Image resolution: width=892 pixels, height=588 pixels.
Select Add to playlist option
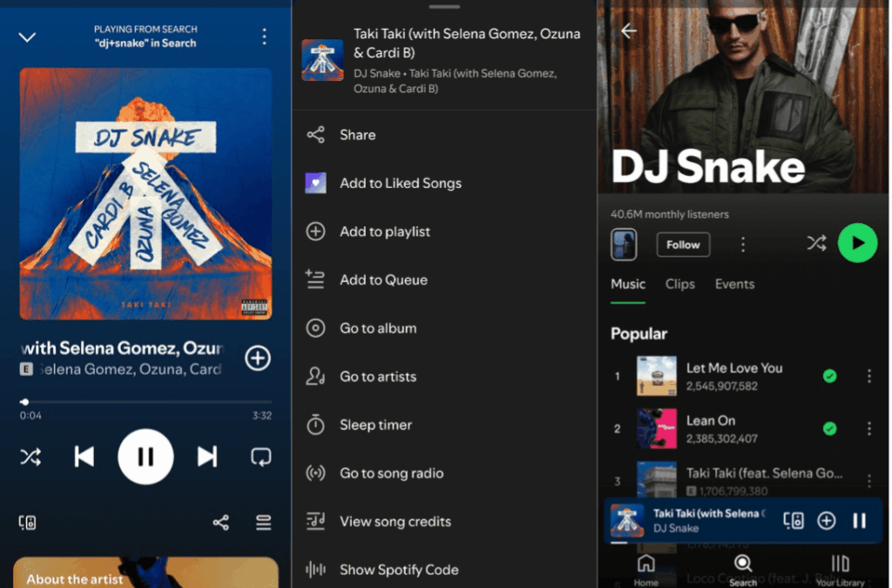point(444,232)
